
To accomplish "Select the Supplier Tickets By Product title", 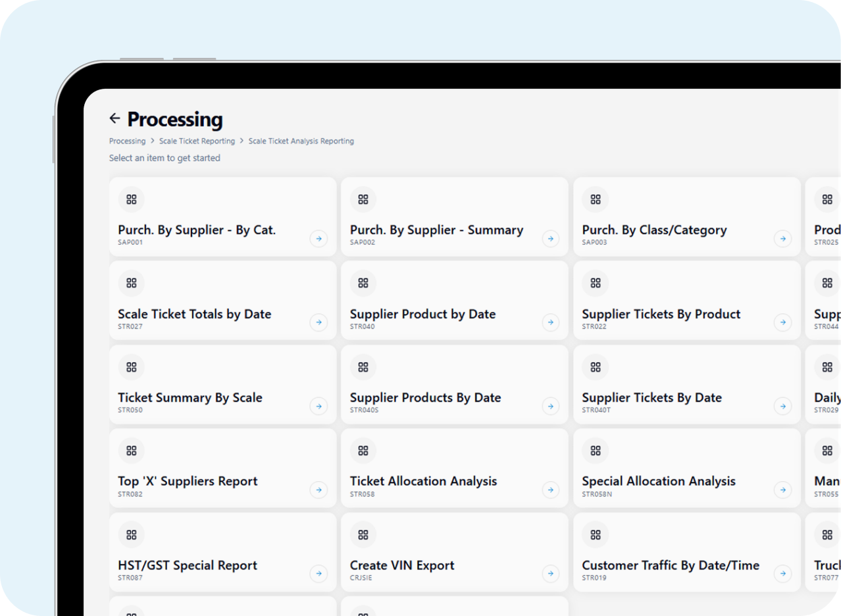I will point(661,314).
